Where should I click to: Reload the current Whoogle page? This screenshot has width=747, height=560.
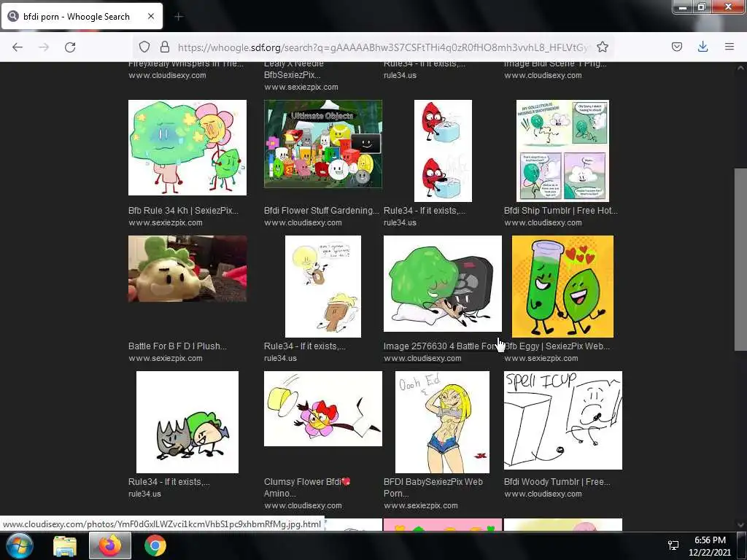point(70,47)
